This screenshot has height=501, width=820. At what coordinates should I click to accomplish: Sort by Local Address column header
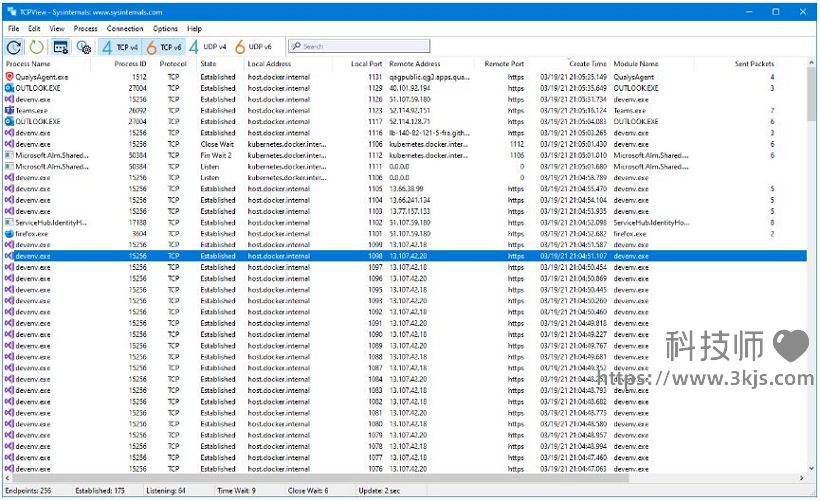[269, 64]
